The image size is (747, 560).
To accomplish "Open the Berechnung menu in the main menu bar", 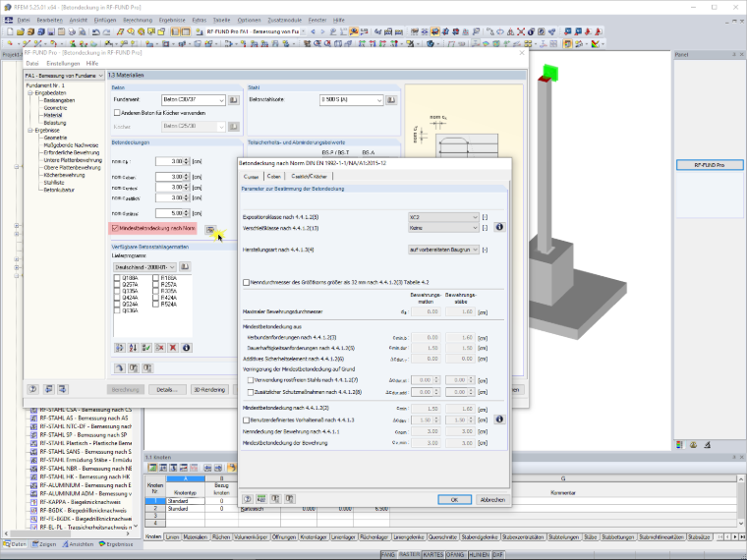I will (138, 20).
